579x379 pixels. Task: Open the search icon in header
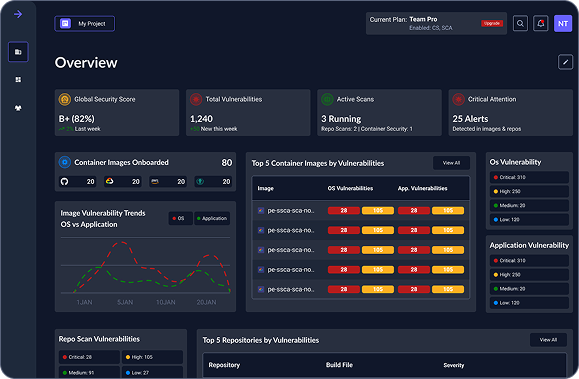520,24
